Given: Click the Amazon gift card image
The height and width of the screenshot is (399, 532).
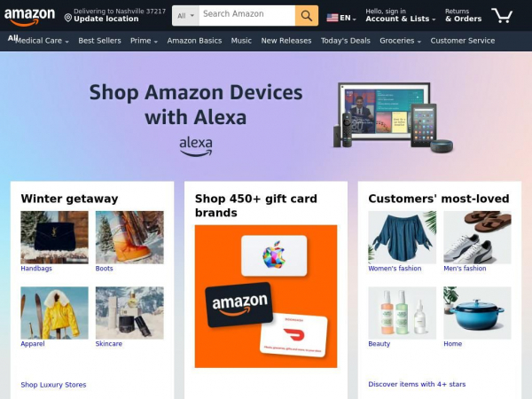Looking at the screenshot, I should click(x=239, y=305).
